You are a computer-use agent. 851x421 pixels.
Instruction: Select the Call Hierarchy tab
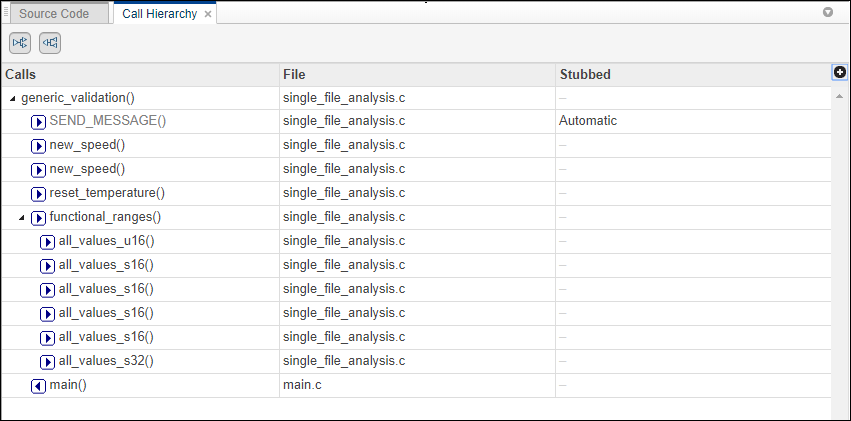[159, 14]
